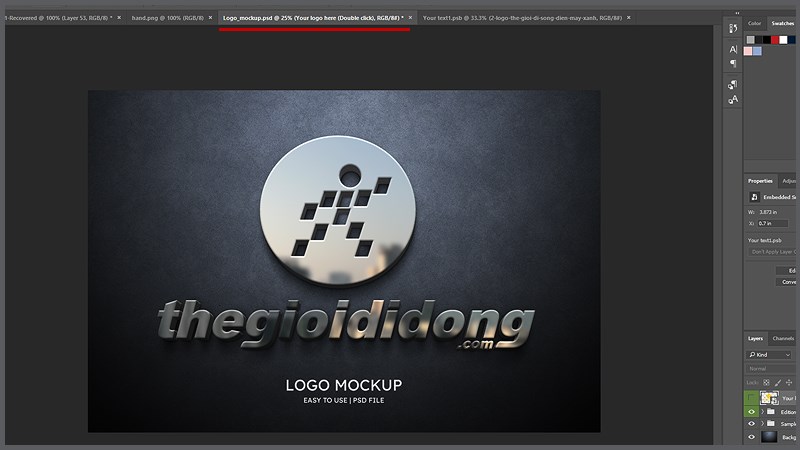Switch to the Channels panel tab

[x=784, y=338]
